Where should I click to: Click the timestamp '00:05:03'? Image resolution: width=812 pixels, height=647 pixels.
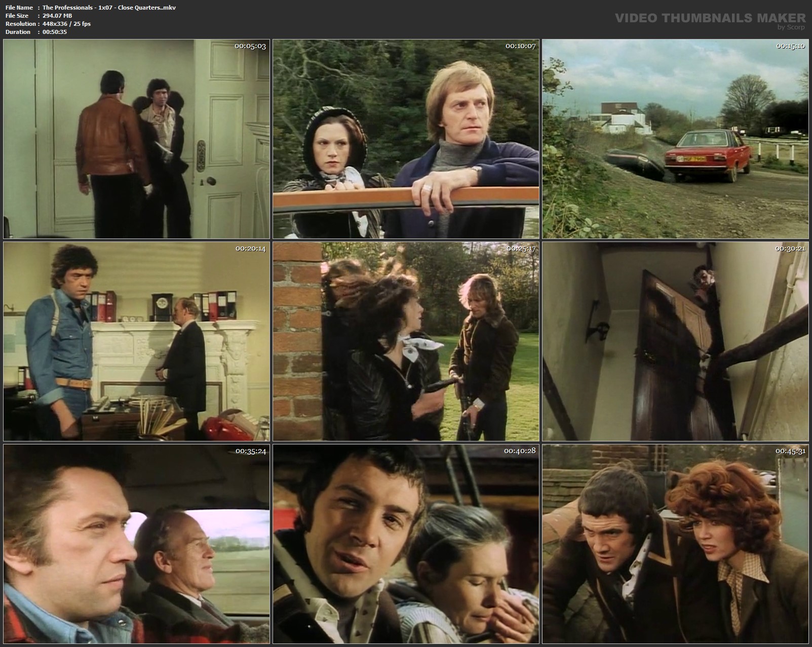click(250, 46)
